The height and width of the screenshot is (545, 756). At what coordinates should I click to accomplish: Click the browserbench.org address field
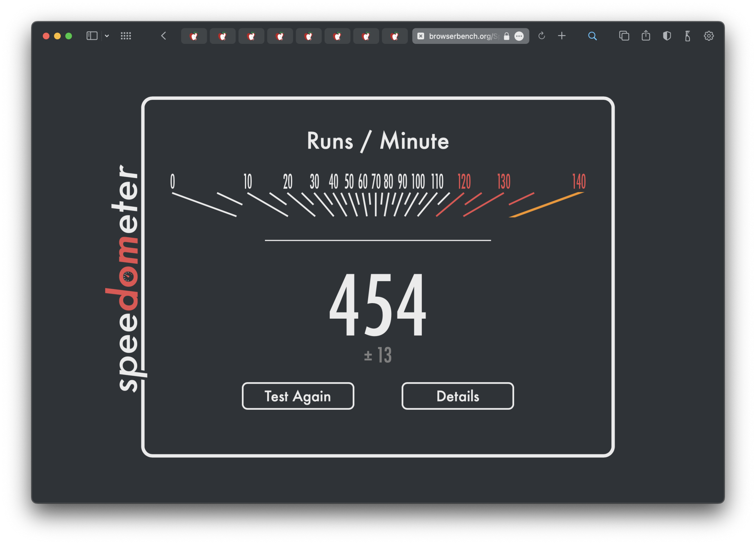[x=471, y=36]
